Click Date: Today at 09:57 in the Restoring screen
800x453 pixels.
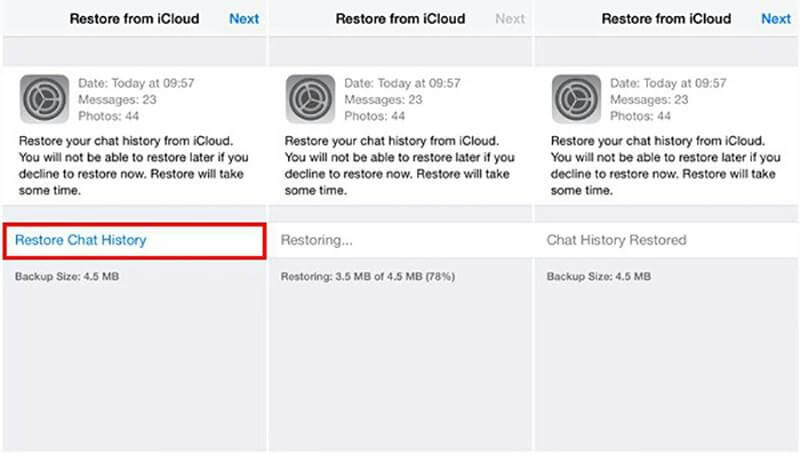tap(402, 83)
